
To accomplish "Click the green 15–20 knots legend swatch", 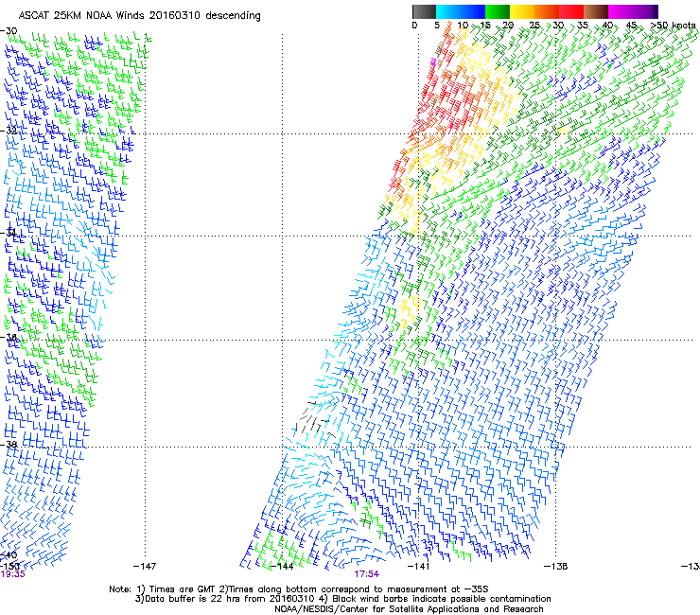I will 498,11.
